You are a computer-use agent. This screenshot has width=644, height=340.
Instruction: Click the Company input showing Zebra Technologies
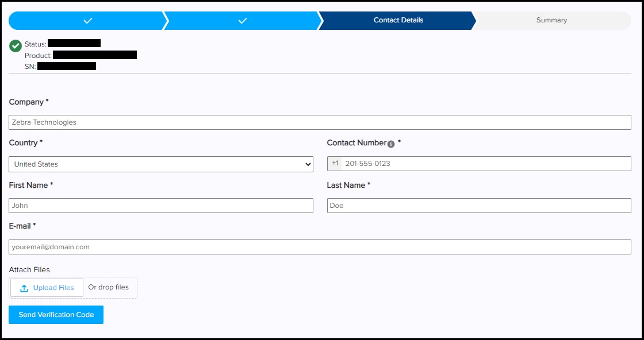coord(319,122)
